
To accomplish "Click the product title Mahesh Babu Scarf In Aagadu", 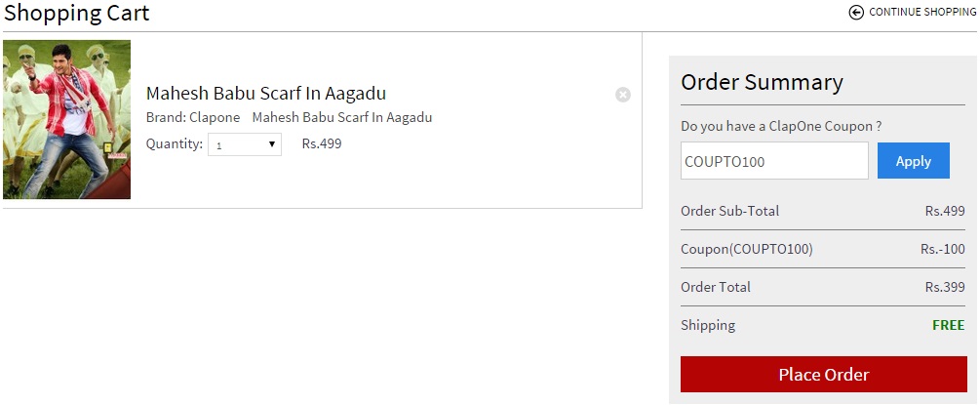I will [266, 94].
